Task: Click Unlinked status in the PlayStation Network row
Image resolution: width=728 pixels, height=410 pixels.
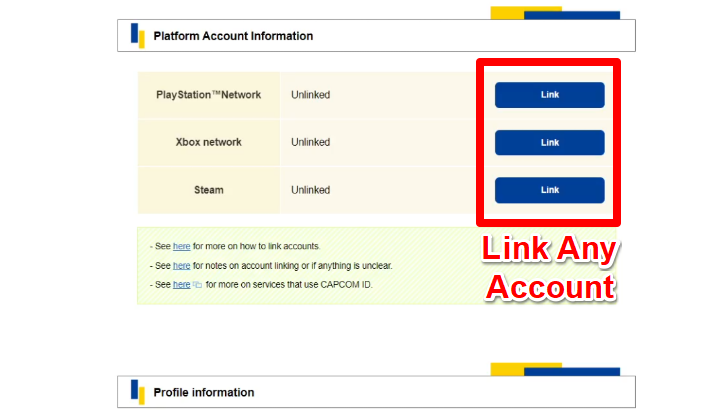Action: tap(310, 95)
